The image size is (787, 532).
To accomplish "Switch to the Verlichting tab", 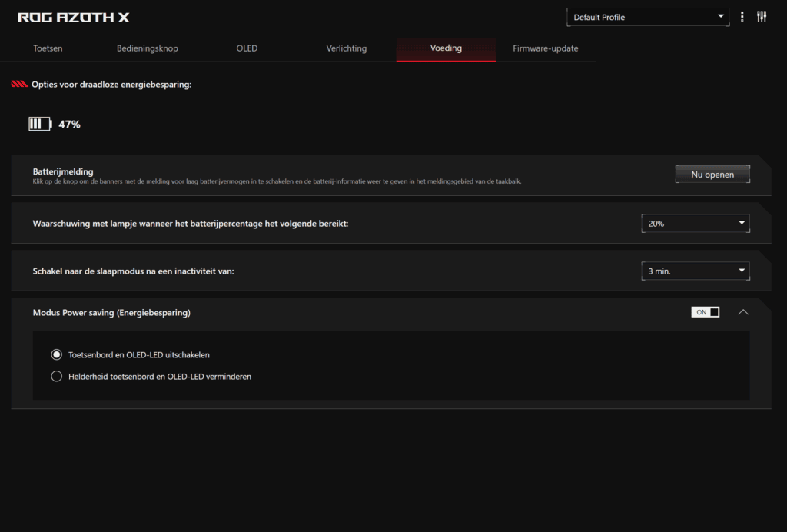I will tap(346, 48).
